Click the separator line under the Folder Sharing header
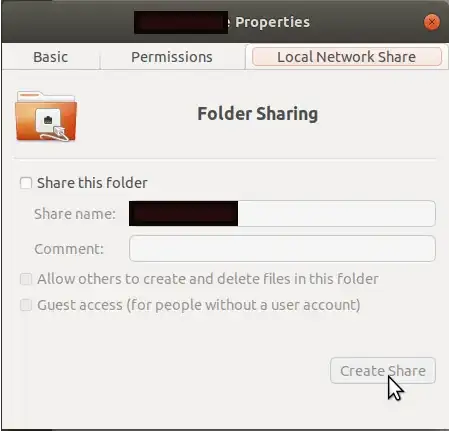The width and height of the screenshot is (449, 431). (225, 159)
